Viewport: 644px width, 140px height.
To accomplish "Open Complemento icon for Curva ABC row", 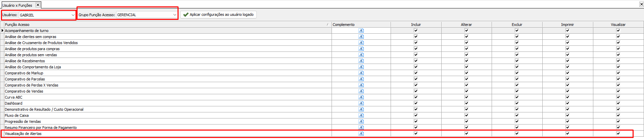I will (361, 97).
